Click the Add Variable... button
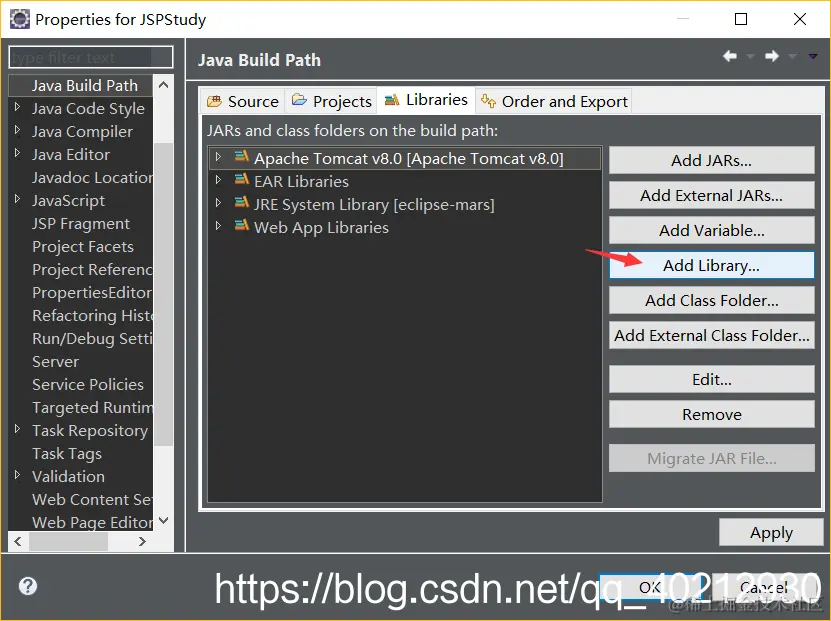Screen dimensions: 831x621 (x=711, y=230)
